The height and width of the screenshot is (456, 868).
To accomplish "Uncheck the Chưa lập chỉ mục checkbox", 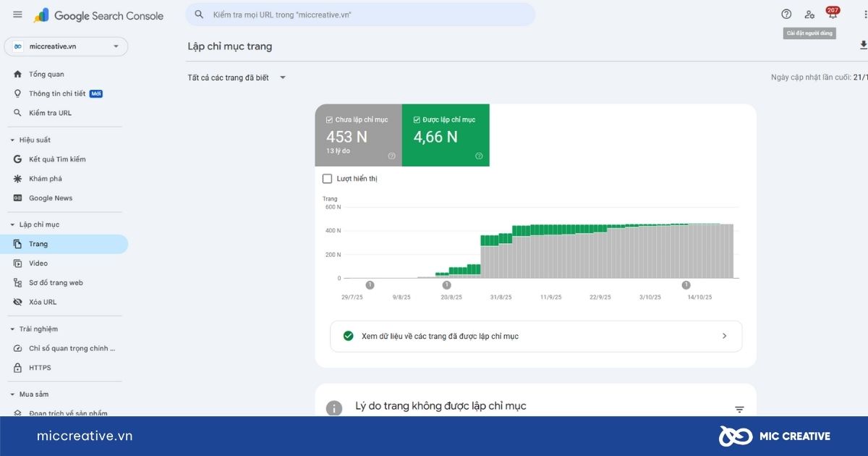I will (330, 120).
